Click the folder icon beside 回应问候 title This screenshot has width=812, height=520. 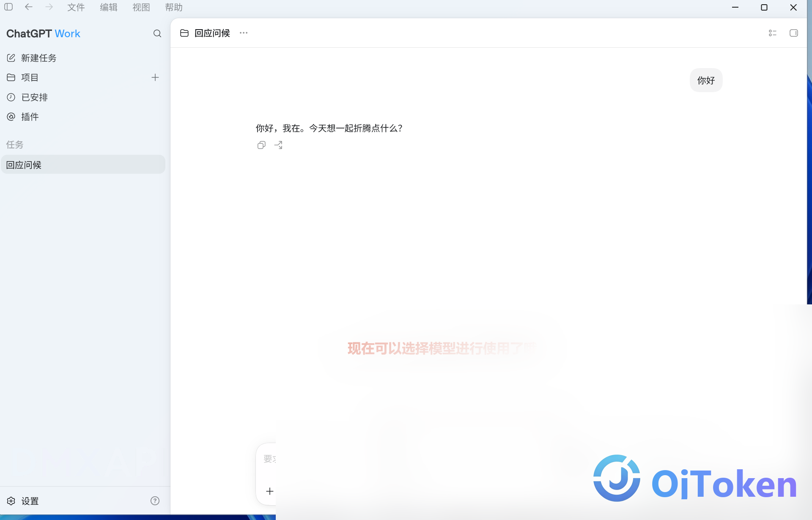pos(184,33)
